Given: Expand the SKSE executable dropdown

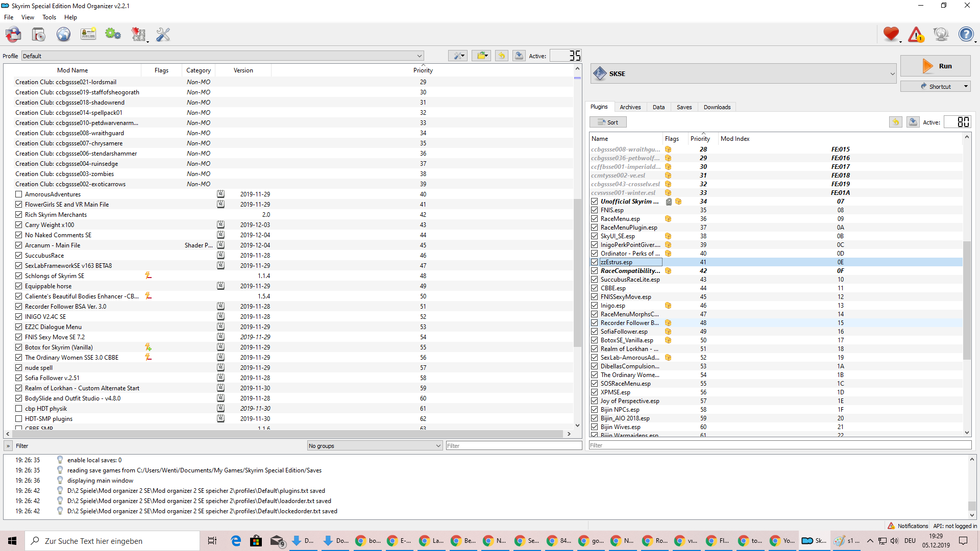Looking at the screenshot, I should (744, 74).
